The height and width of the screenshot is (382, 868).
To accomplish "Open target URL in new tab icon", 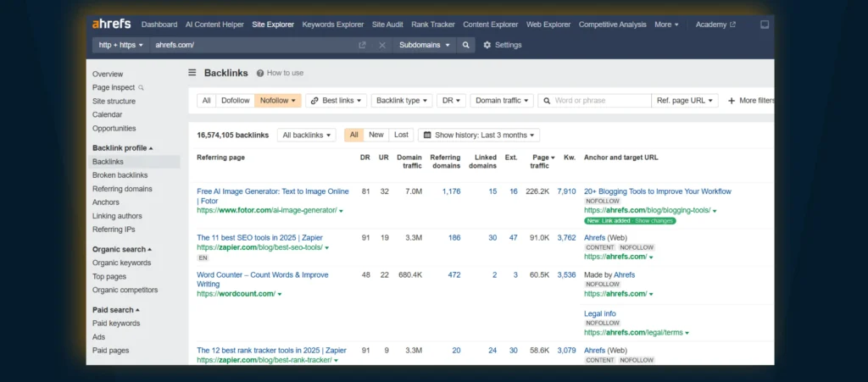I will (x=362, y=45).
